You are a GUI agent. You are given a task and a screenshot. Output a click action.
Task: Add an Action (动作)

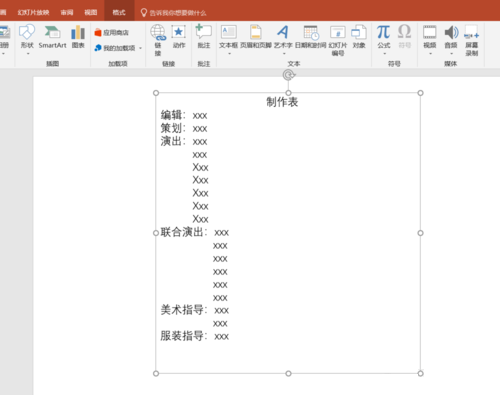pyautogui.click(x=179, y=36)
